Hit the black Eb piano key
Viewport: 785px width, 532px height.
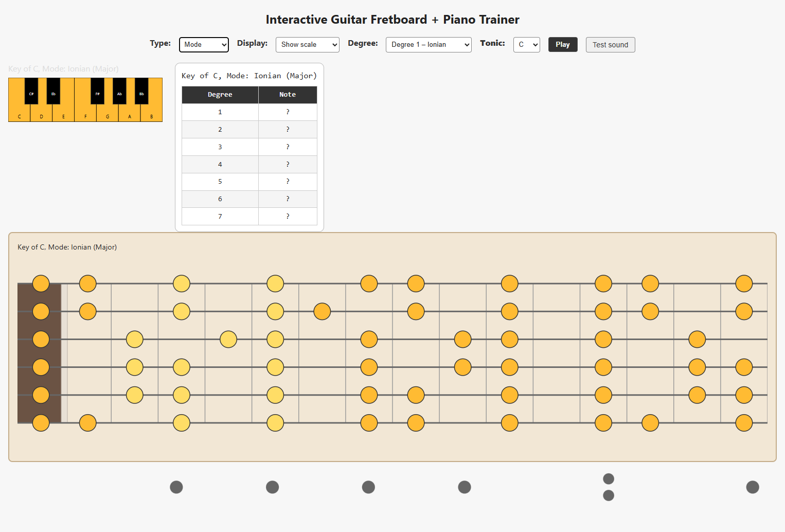click(53, 91)
